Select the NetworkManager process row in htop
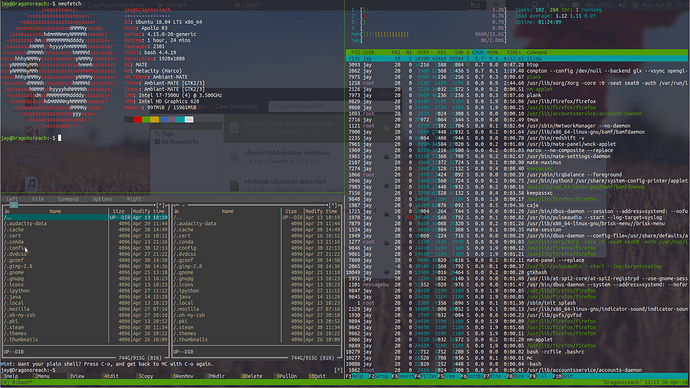 click(x=517, y=126)
